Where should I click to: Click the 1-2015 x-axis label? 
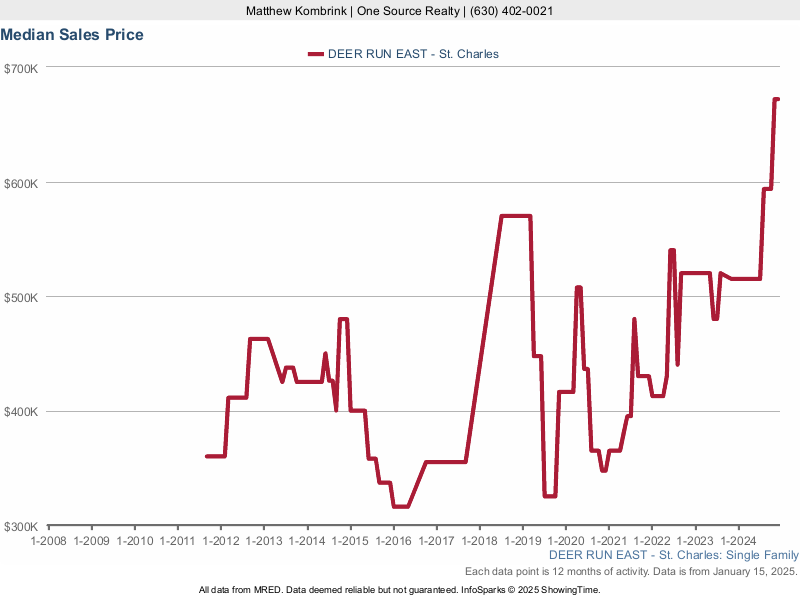(350, 541)
